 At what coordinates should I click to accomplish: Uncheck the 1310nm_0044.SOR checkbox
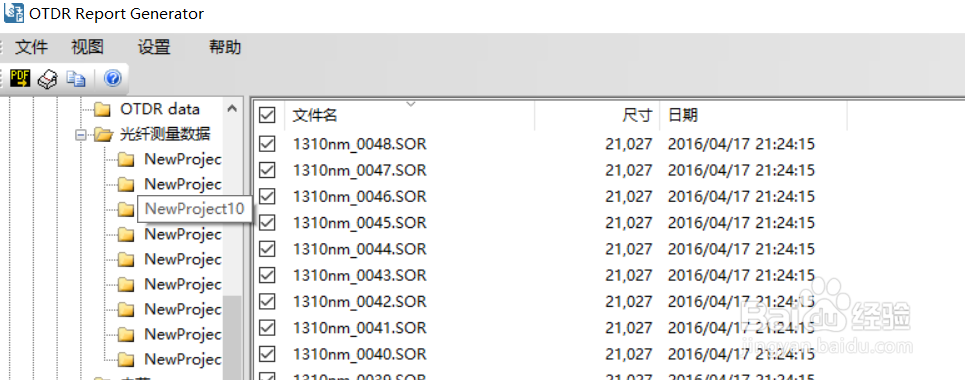coord(267,249)
